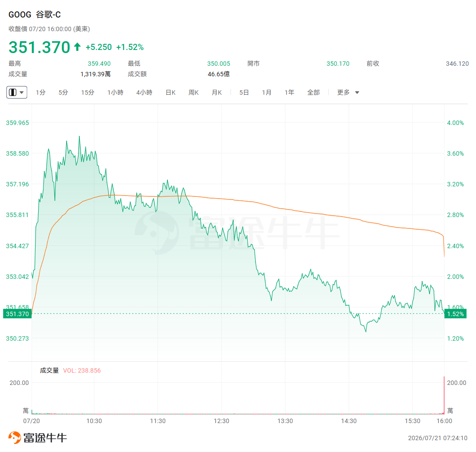Switch to 1分 timeframe
The image size is (476, 452).
(40, 92)
